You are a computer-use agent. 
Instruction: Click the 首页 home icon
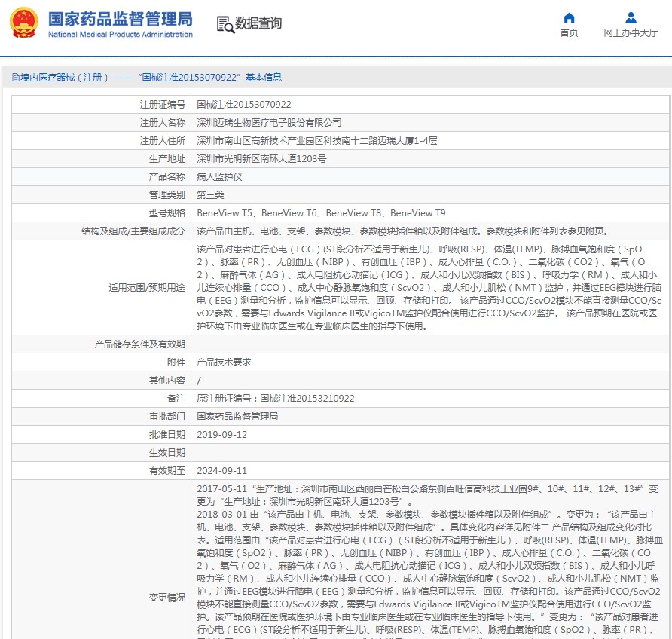pyautogui.click(x=569, y=17)
